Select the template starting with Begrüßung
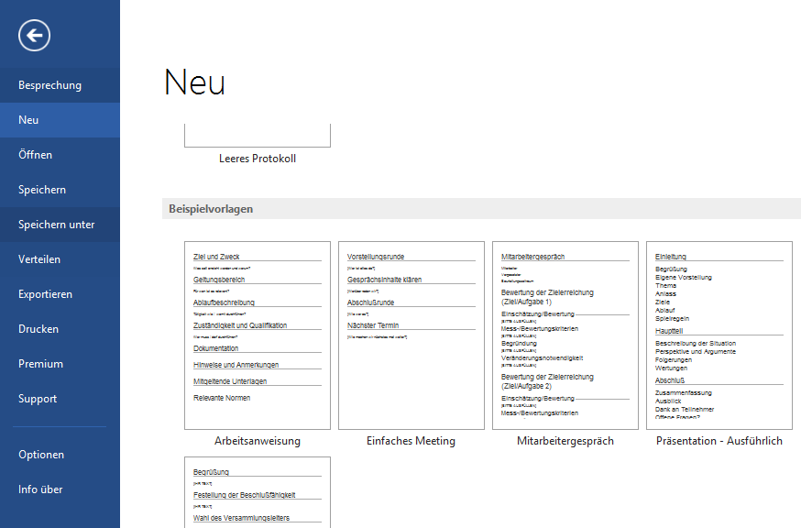The width and height of the screenshot is (812, 528). [258, 492]
